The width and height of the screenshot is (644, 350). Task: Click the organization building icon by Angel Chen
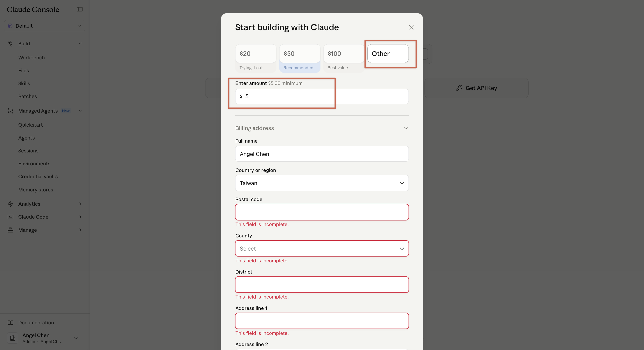(12, 338)
